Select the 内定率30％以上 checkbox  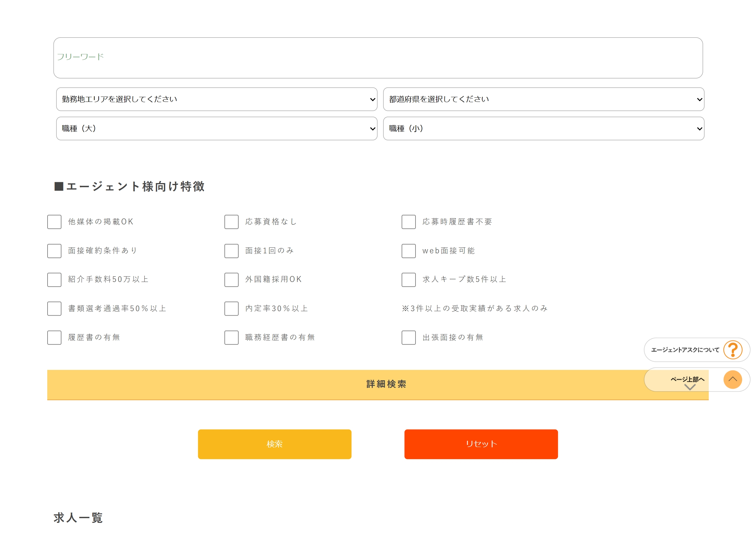232,309
